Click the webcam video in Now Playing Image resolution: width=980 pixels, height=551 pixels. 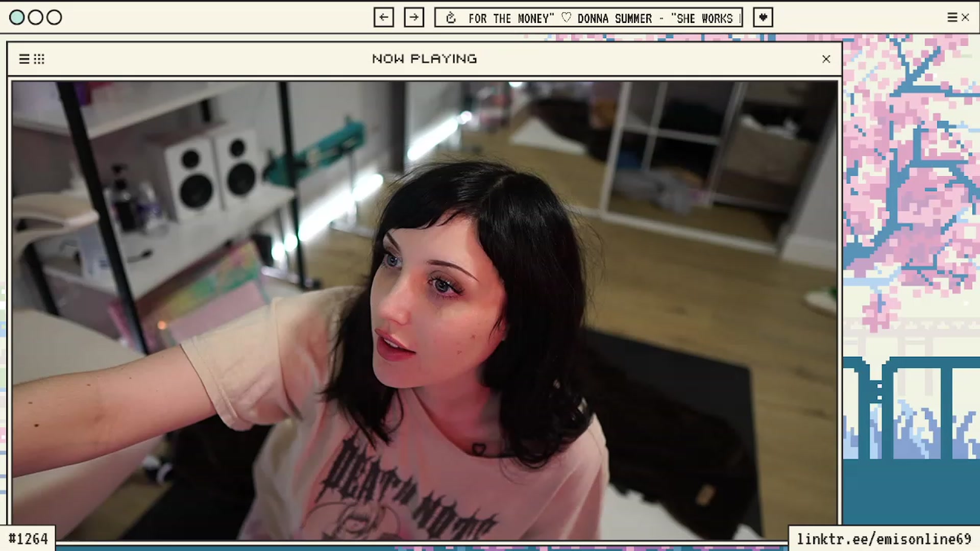[425, 310]
